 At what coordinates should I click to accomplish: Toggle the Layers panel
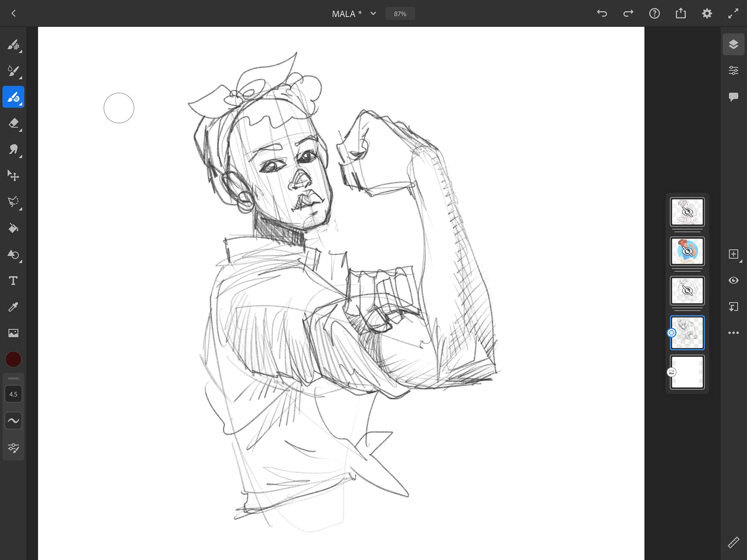tap(733, 44)
